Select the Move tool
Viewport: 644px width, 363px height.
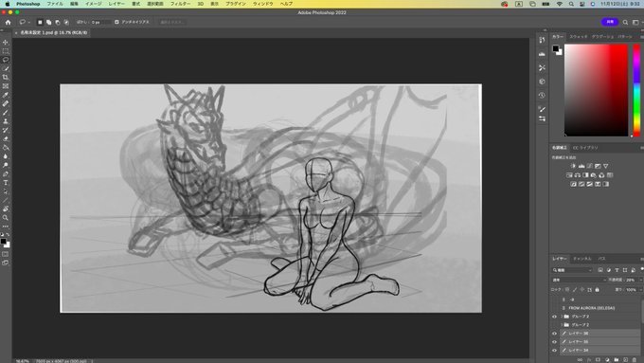pos(6,43)
